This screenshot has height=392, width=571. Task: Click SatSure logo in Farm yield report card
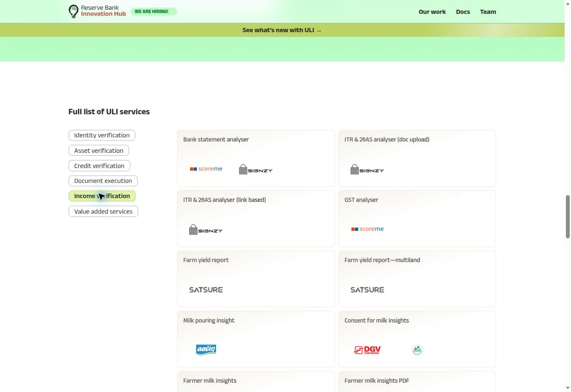click(206, 290)
